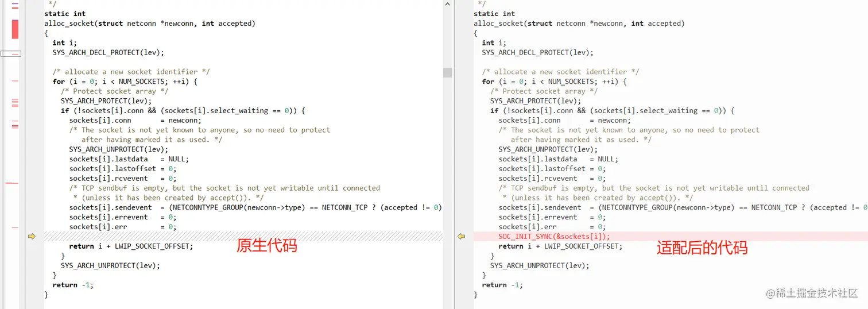
Task: Click the left pane vertical scrollbar thumb
Action: coord(448,72)
